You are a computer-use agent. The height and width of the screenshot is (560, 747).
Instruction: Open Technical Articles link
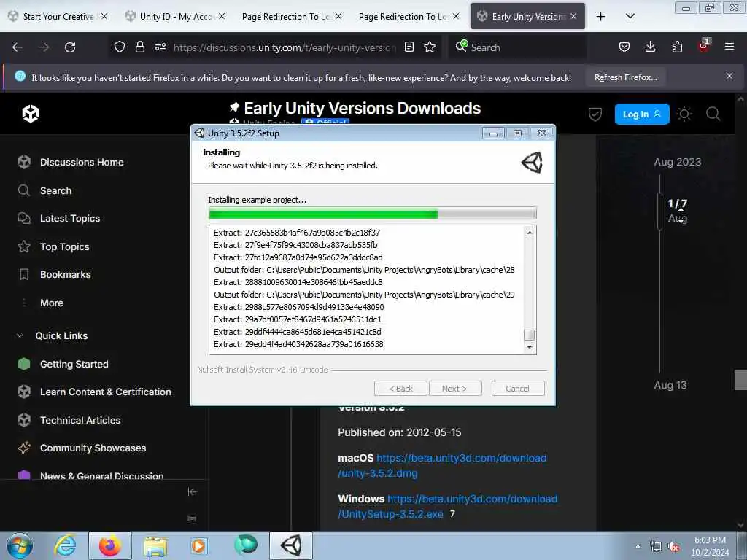(80, 421)
